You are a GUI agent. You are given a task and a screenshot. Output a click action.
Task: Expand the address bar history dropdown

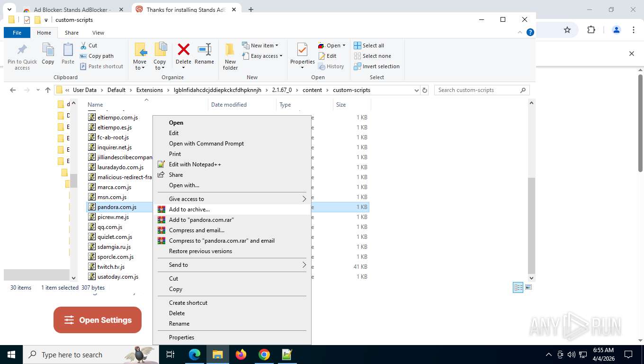[417, 90]
